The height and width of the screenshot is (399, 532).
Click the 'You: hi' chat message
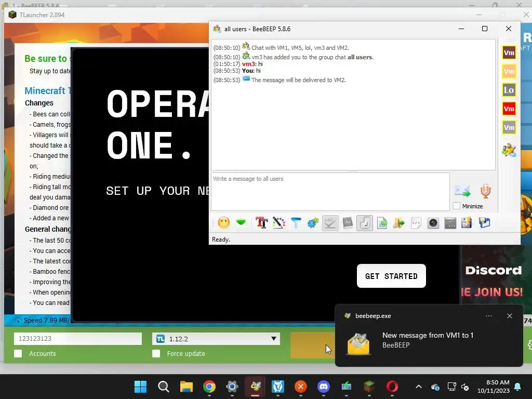pyautogui.click(x=251, y=71)
